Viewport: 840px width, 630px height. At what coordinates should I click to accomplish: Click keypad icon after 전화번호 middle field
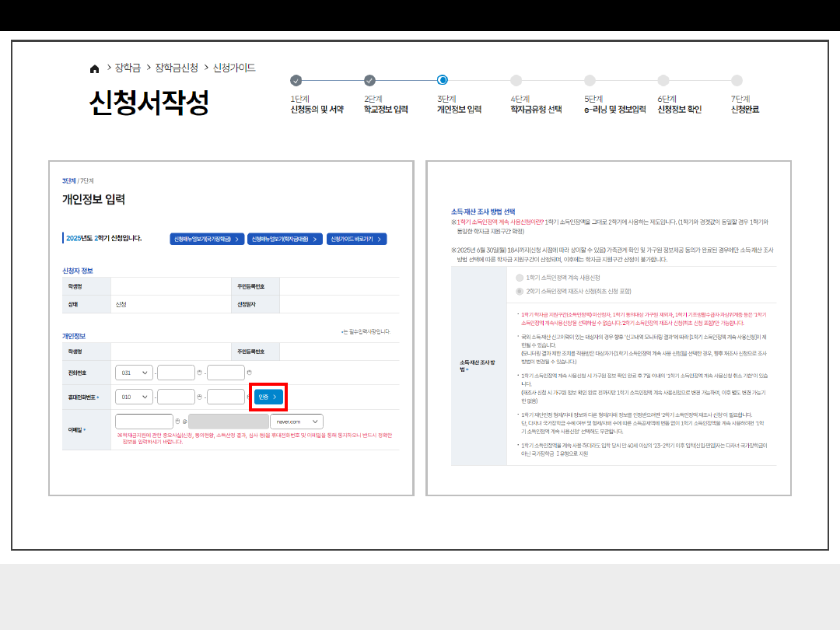coord(201,373)
